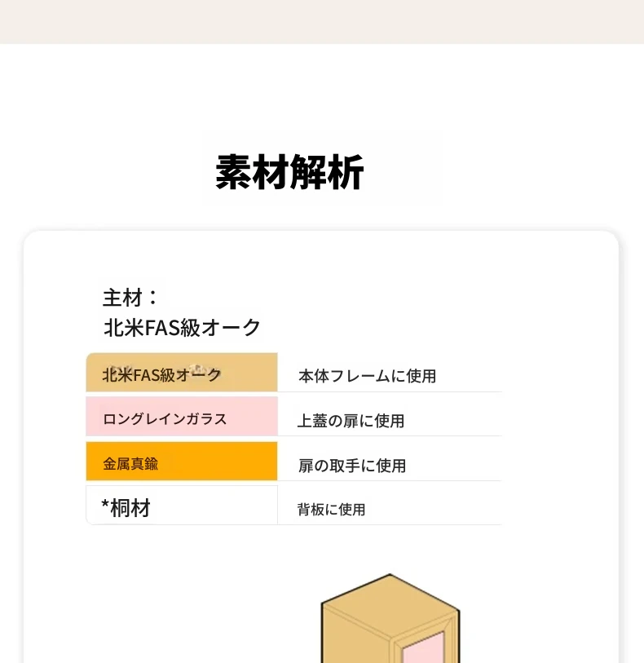Click the 上蓋の扉に使用 description
Screen dimensions: 644x663
351,421
